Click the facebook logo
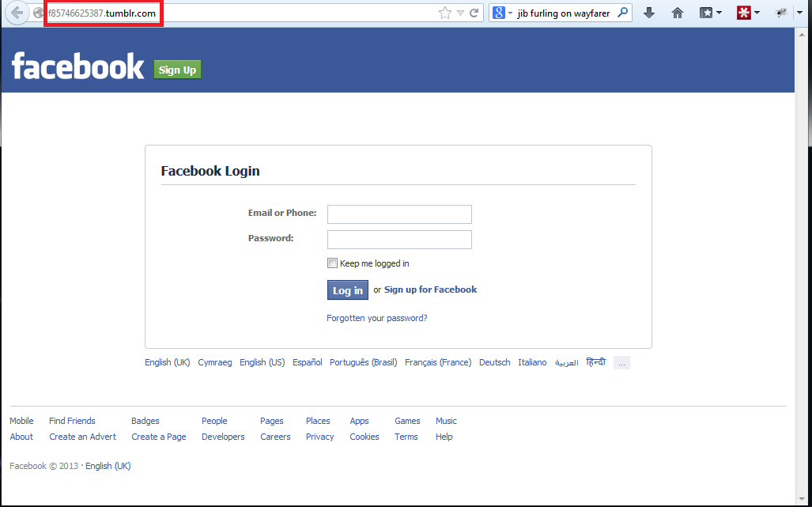This screenshot has width=812, height=507. tap(77, 66)
